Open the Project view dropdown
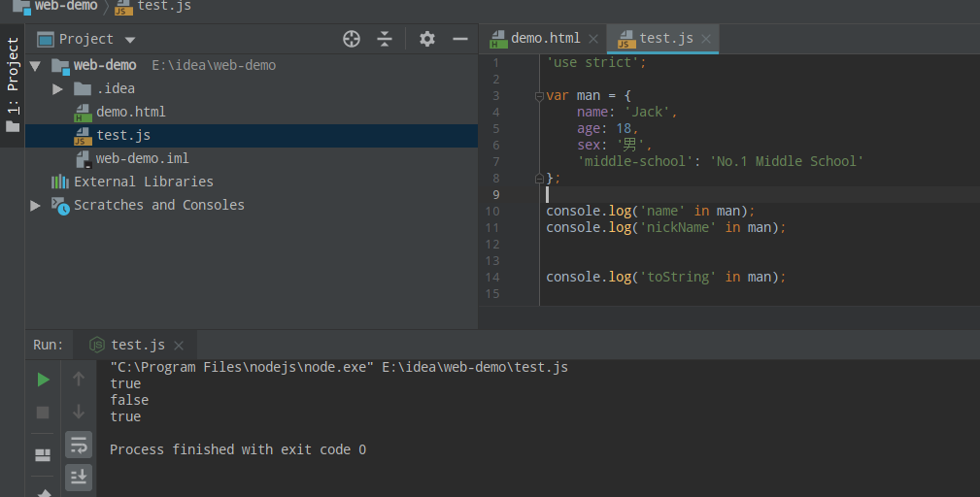The height and width of the screenshot is (497, 980). point(130,40)
